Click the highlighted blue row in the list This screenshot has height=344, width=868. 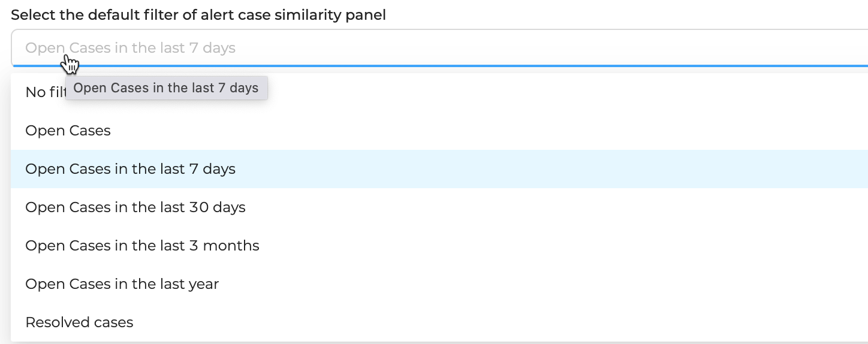(439, 169)
